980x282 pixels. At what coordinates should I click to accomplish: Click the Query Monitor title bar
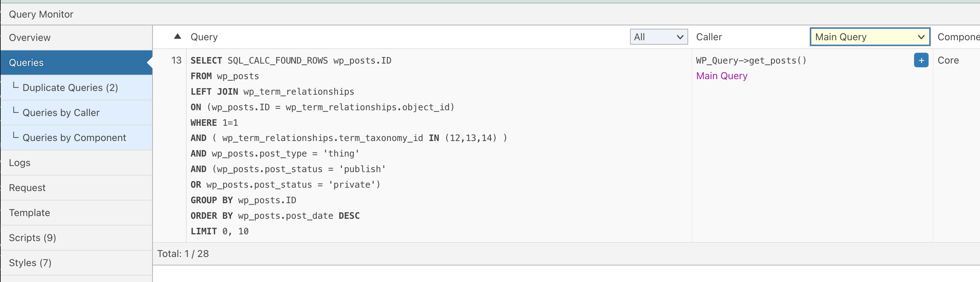(x=41, y=15)
